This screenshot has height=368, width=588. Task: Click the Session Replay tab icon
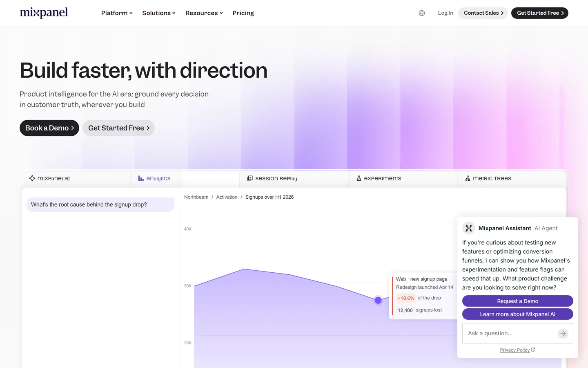point(250,178)
